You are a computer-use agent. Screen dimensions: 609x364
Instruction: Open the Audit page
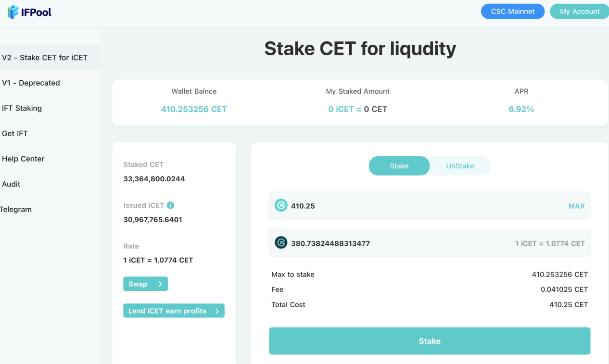(11, 184)
